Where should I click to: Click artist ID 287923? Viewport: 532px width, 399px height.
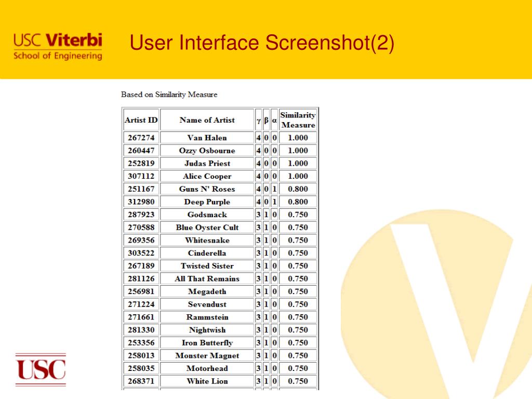pos(141,215)
